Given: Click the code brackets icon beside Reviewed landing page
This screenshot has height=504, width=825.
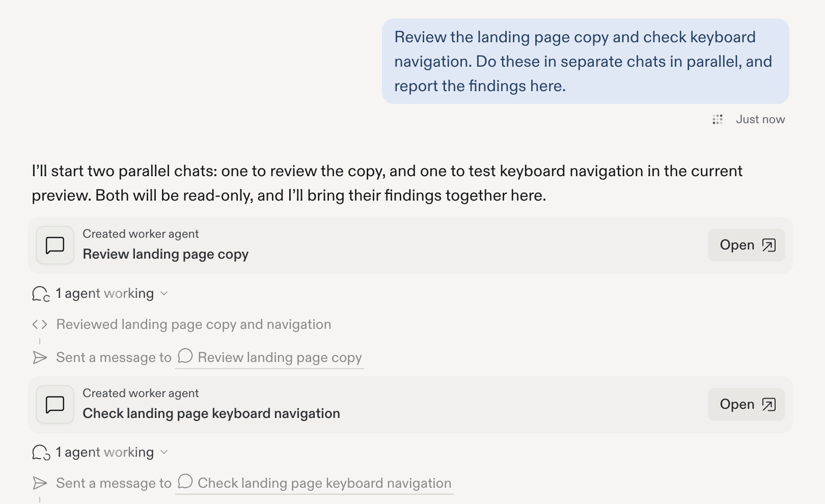Looking at the screenshot, I should pos(40,325).
